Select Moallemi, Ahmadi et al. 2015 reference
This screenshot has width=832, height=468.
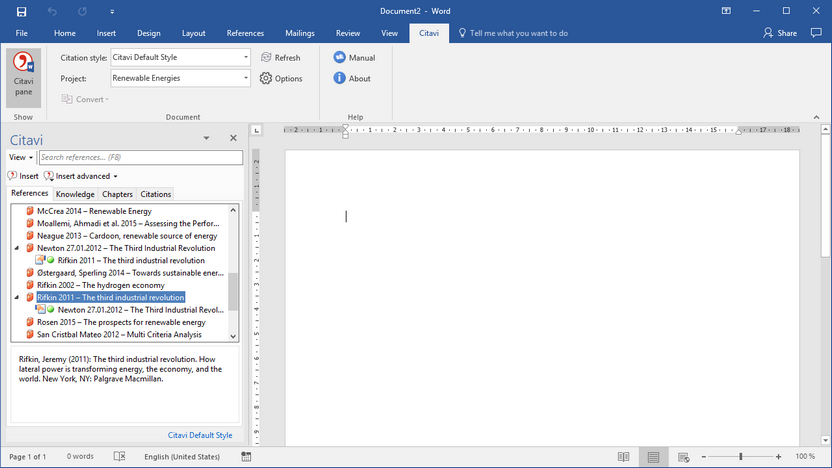click(x=128, y=223)
